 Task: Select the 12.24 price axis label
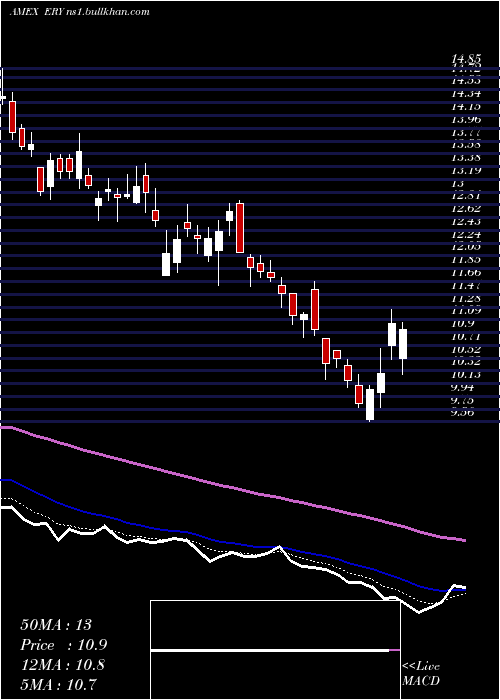466,234
